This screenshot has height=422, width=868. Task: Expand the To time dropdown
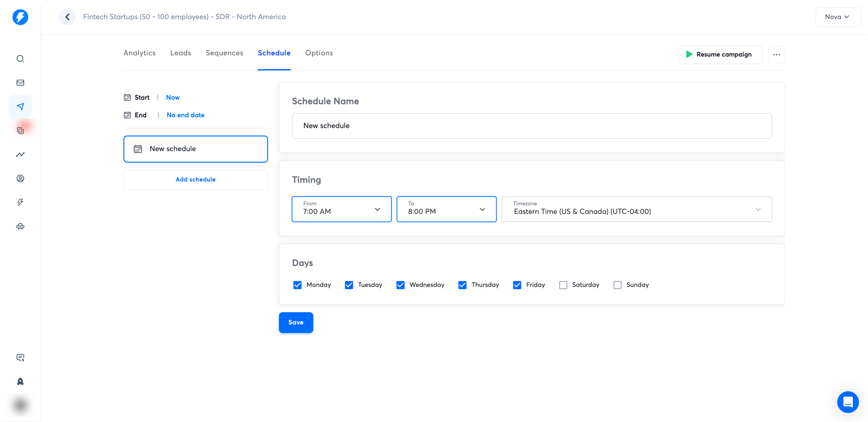pos(446,209)
